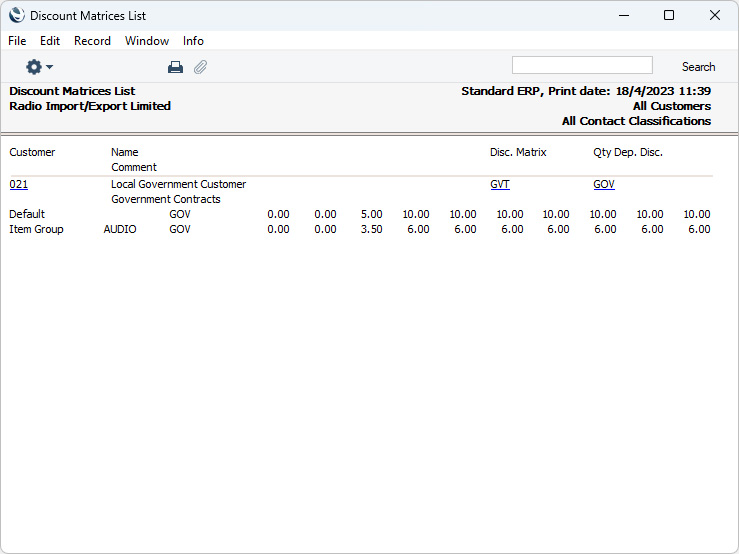This screenshot has width=739, height=554.
Task: Open customer 021 link
Action: 19,184
